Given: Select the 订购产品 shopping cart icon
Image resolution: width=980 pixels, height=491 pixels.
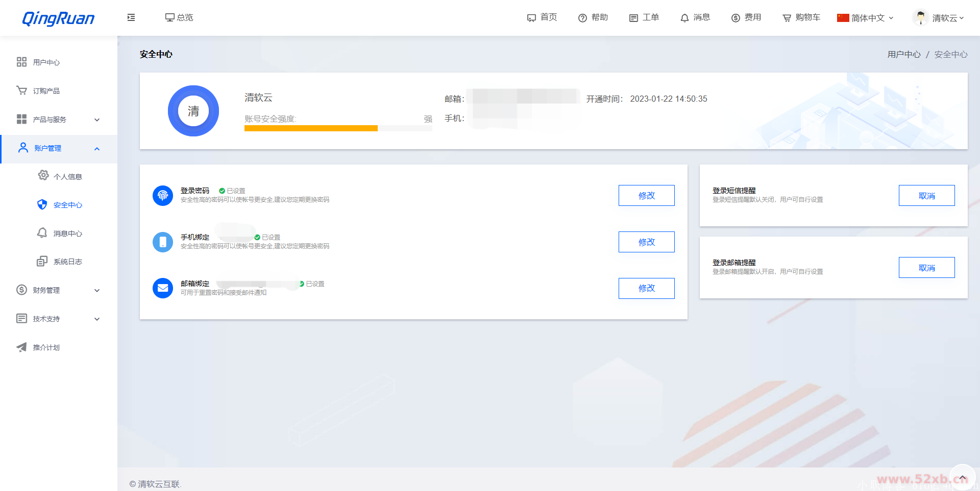Looking at the screenshot, I should (21, 90).
